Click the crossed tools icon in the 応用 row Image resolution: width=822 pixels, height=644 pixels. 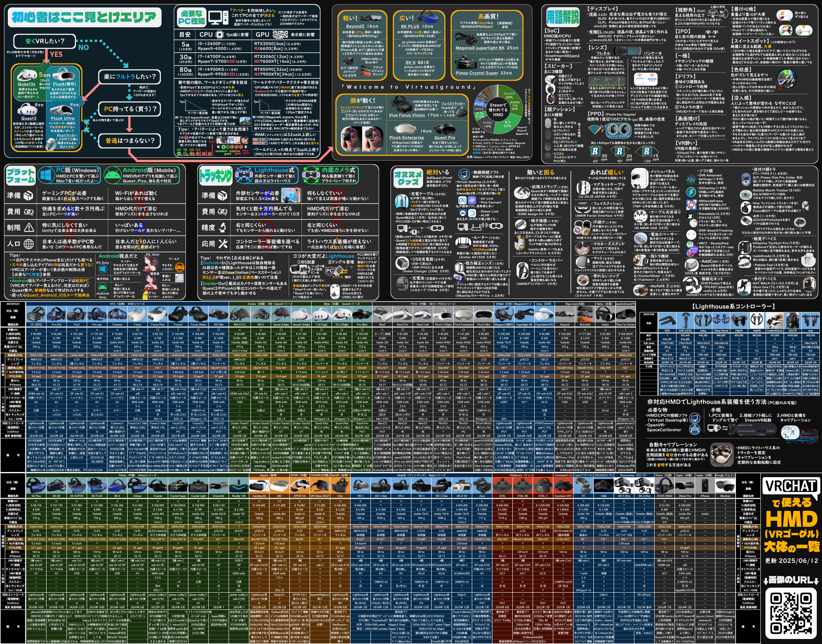point(223,244)
